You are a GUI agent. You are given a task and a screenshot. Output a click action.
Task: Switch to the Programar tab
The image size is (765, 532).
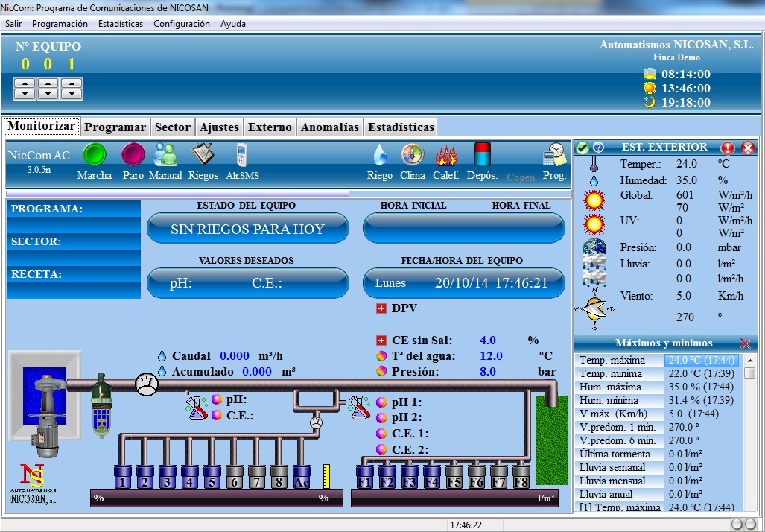pyautogui.click(x=115, y=127)
